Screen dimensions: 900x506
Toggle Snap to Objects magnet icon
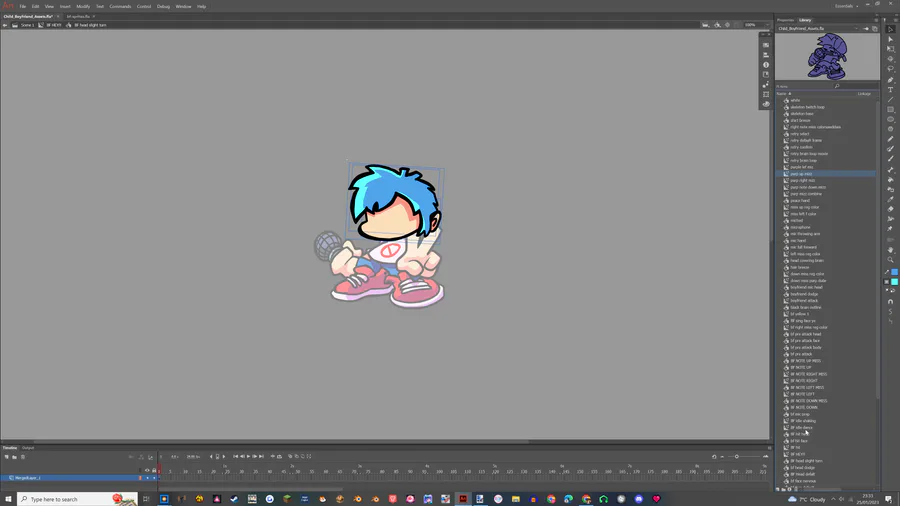(890, 301)
